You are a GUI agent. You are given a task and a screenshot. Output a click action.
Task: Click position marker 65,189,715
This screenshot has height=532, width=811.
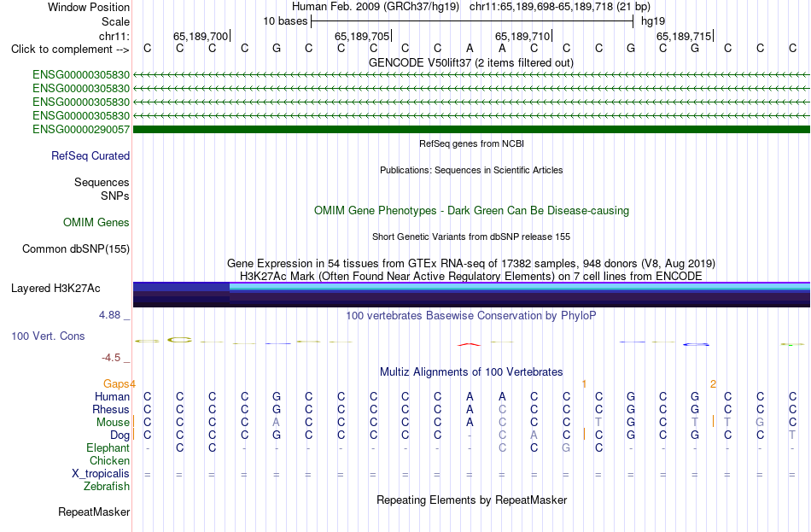684,36
